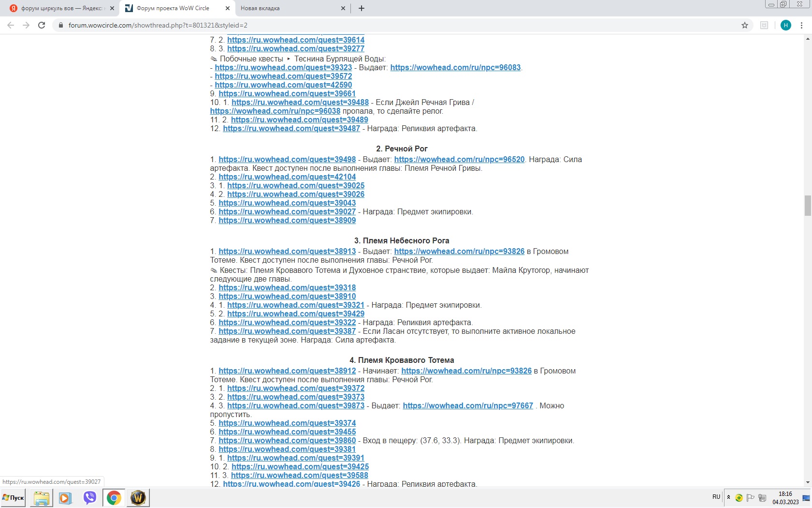Click the page vertical scrollbar thumb
Image resolution: width=812 pixels, height=508 pixels.
(808, 206)
